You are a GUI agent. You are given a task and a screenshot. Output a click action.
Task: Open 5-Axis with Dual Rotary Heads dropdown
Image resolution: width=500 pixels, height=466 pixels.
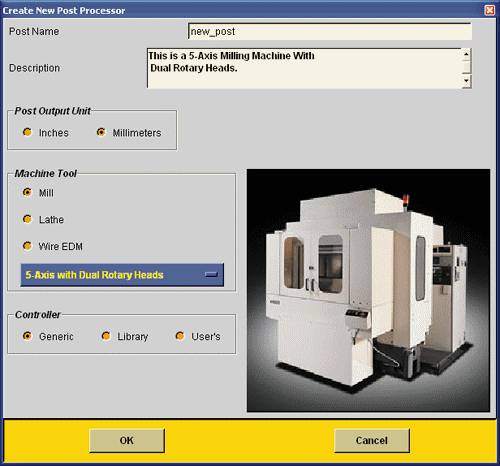click(x=122, y=275)
